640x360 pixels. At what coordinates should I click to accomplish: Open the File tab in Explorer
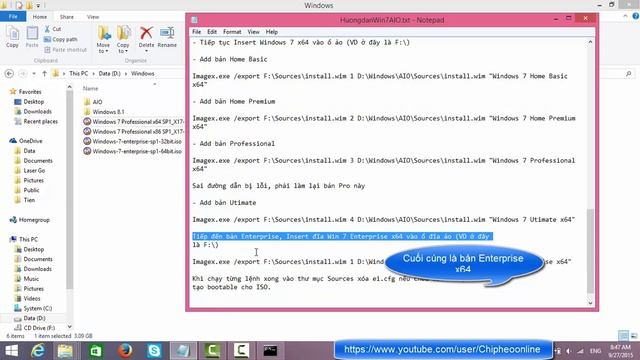pos(13,16)
